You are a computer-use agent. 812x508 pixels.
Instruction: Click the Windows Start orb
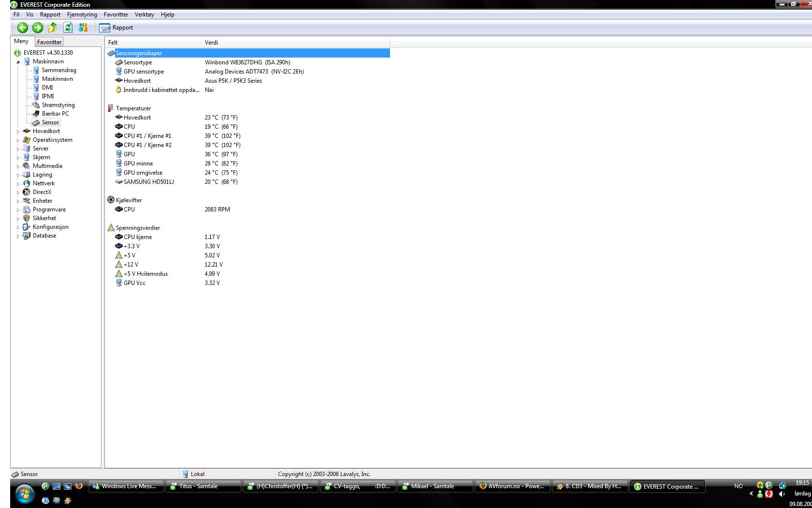pos(25,494)
